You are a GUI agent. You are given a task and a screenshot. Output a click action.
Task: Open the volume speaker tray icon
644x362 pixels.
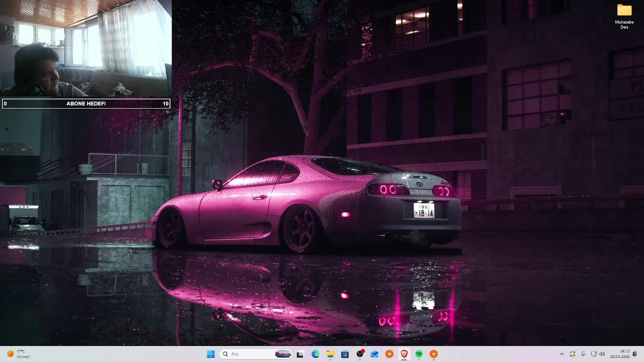(x=602, y=354)
